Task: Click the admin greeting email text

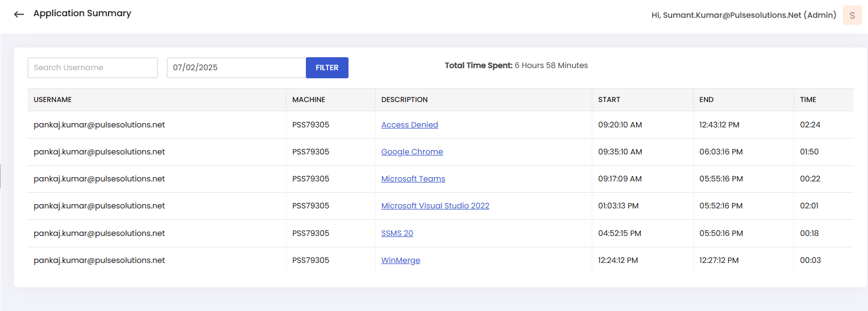Action: 743,15
